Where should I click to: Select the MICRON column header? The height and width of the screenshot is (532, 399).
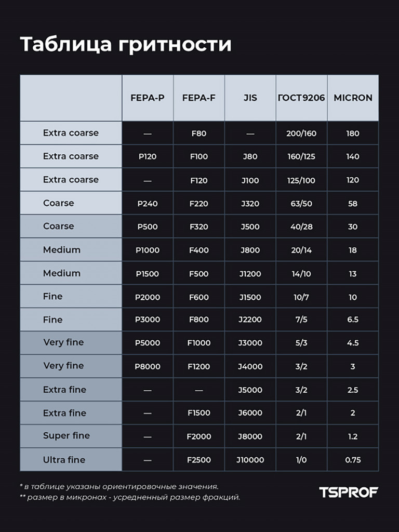tap(353, 98)
